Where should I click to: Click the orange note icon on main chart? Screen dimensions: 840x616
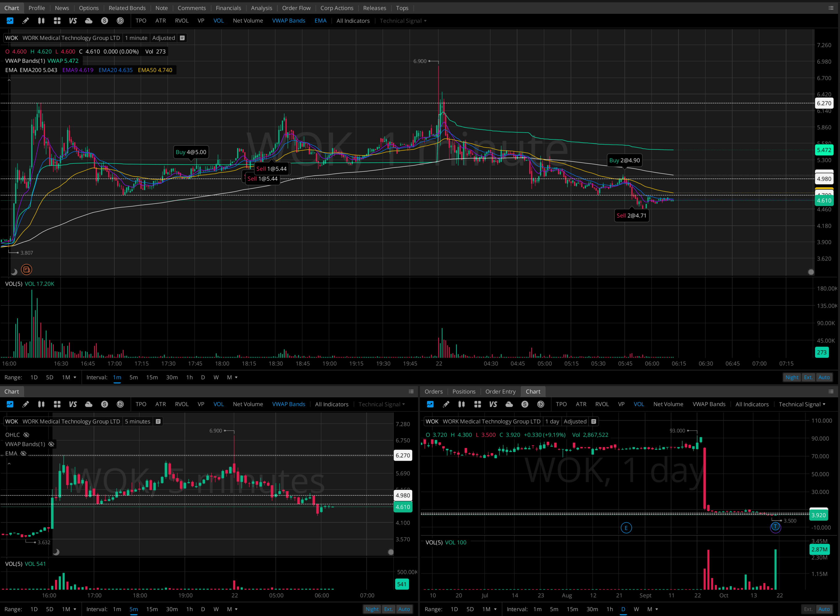[27, 270]
